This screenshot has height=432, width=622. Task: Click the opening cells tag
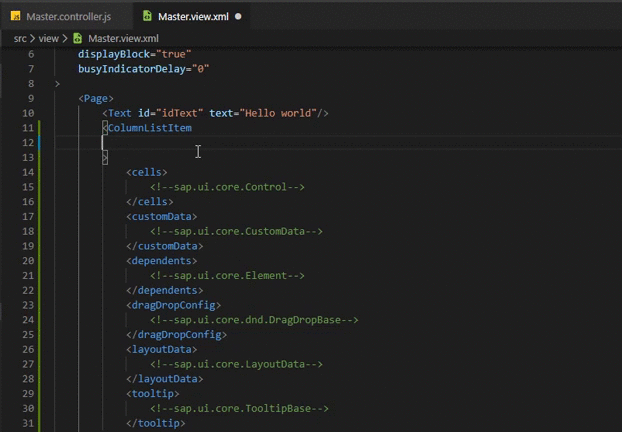[147, 172]
